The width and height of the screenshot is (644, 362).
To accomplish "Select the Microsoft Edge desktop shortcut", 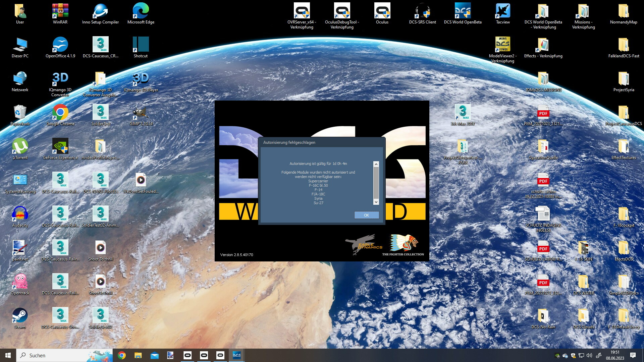I will click(141, 14).
